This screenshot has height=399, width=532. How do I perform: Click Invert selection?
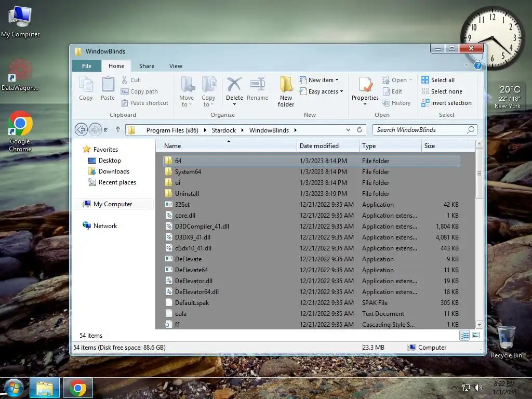446,103
